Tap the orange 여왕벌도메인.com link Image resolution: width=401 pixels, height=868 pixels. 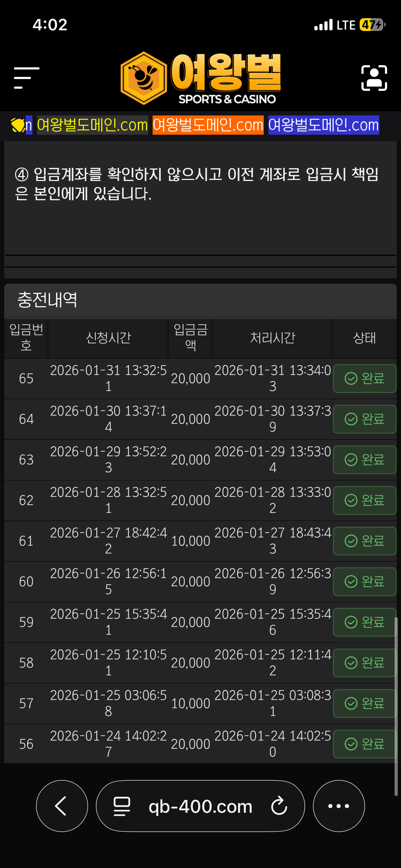(208, 125)
